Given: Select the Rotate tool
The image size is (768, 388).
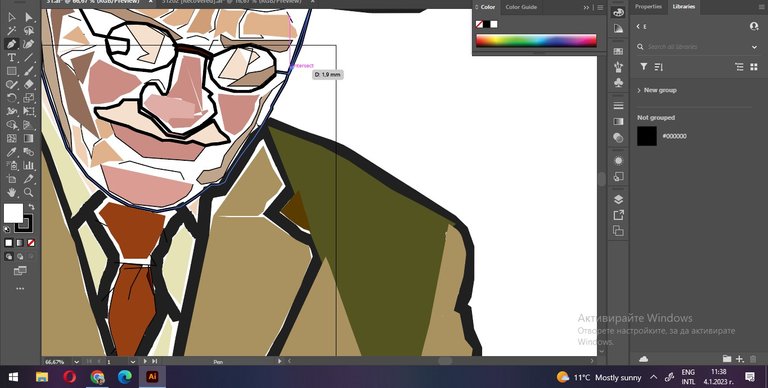Looking at the screenshot, I should (x=12, y=98).
